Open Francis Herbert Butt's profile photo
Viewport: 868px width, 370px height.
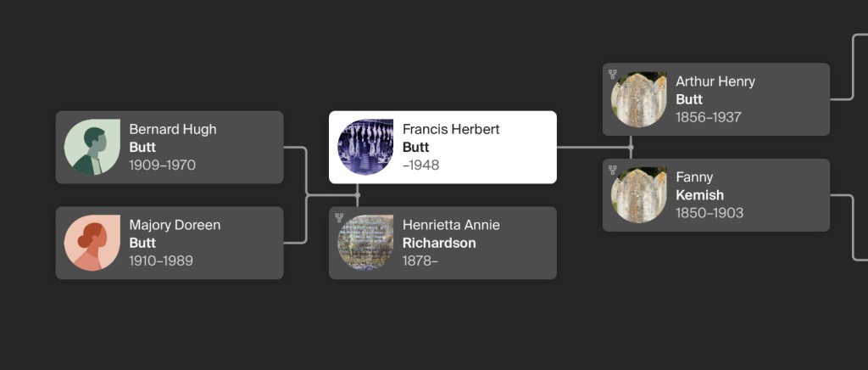pos(365,147)
